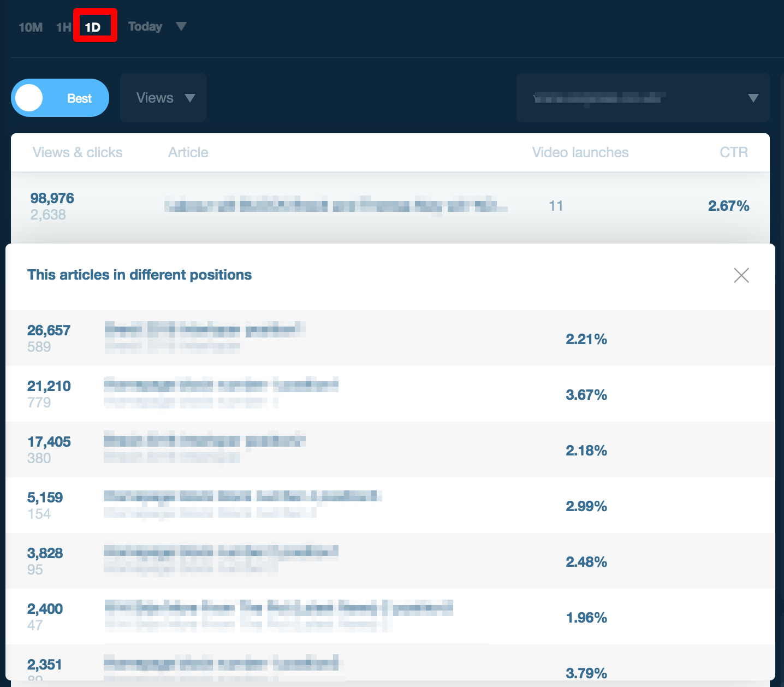This screenshot has height=687, width=784.
Task: Select the position row with 3,828 views
Action: coord(390,561)
